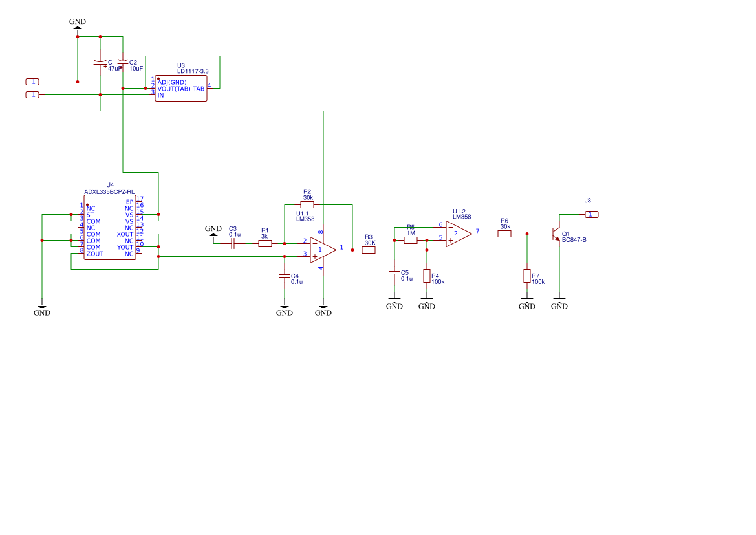Select the R2 feedback resistor symbol
Image resolution: width=756 pixels, height=535 pixels.
point(307,204)
